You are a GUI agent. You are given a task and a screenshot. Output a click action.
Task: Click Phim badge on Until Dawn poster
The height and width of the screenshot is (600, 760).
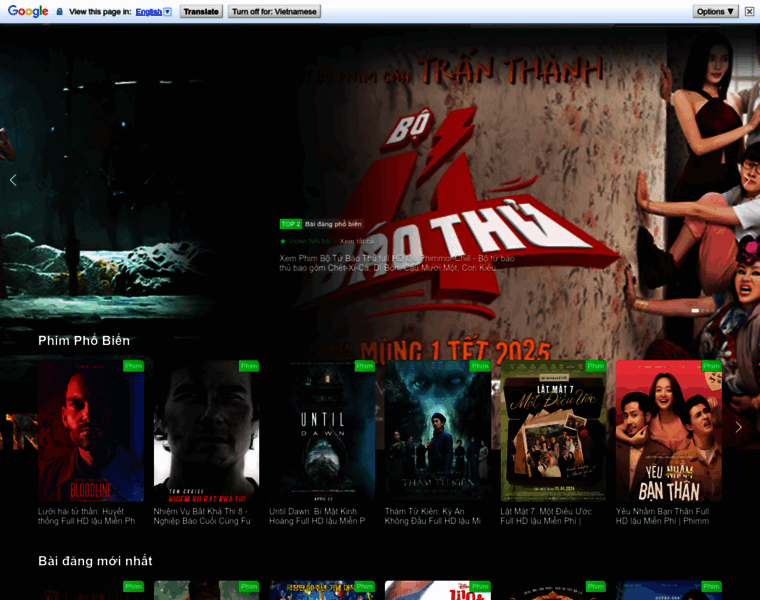point(364,366)
